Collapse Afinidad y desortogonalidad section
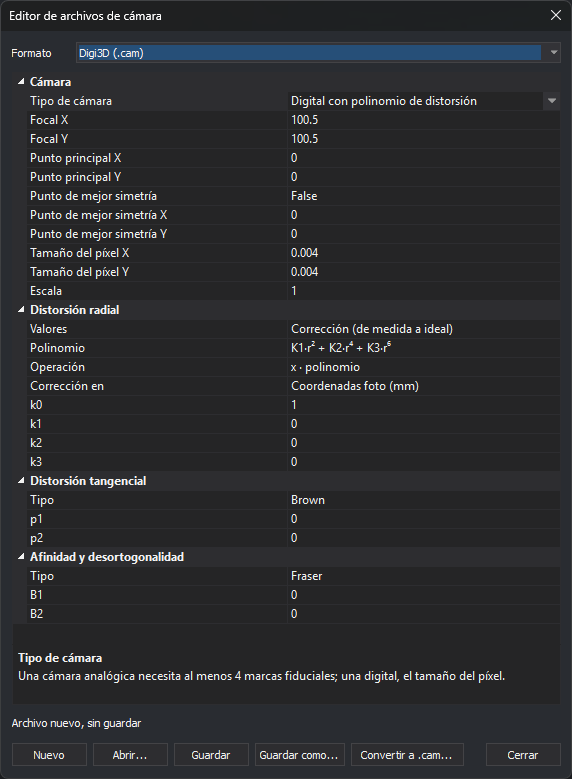 tap(21, 556)
